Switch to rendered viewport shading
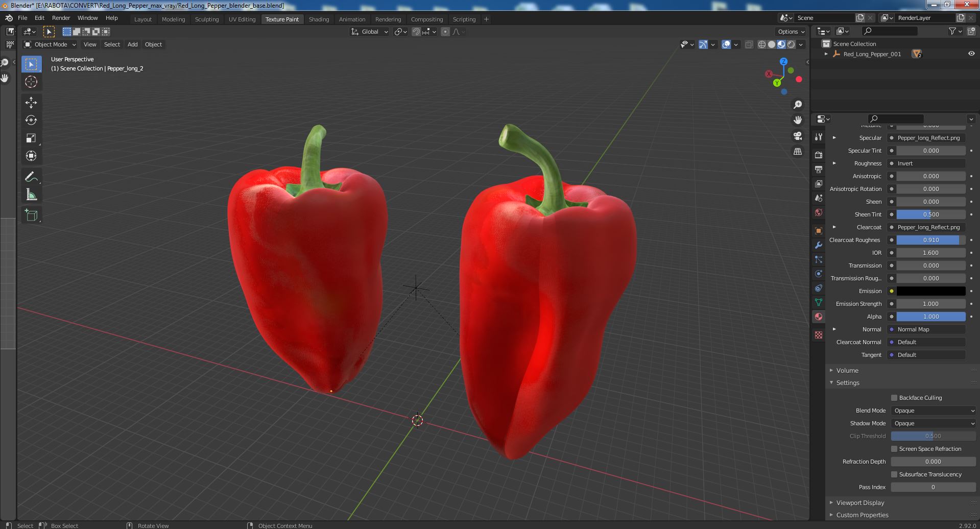Viewport: 980px width, 529px height. (x=791, y=44)
